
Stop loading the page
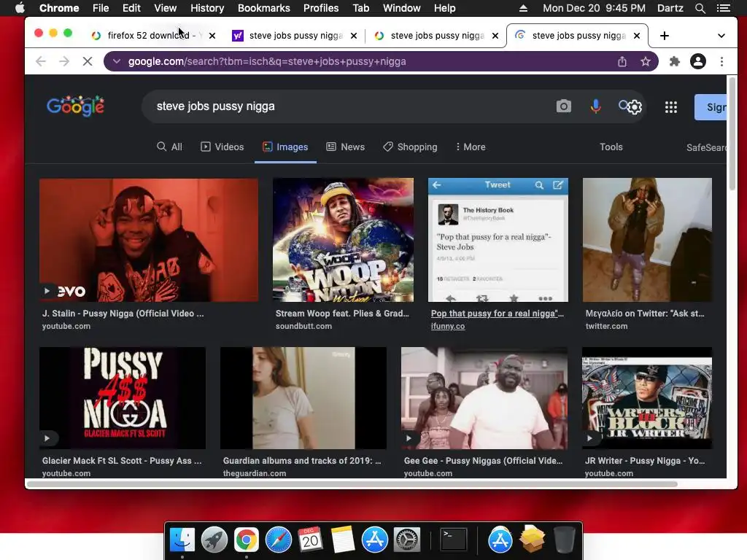click(x=88, y=61)
